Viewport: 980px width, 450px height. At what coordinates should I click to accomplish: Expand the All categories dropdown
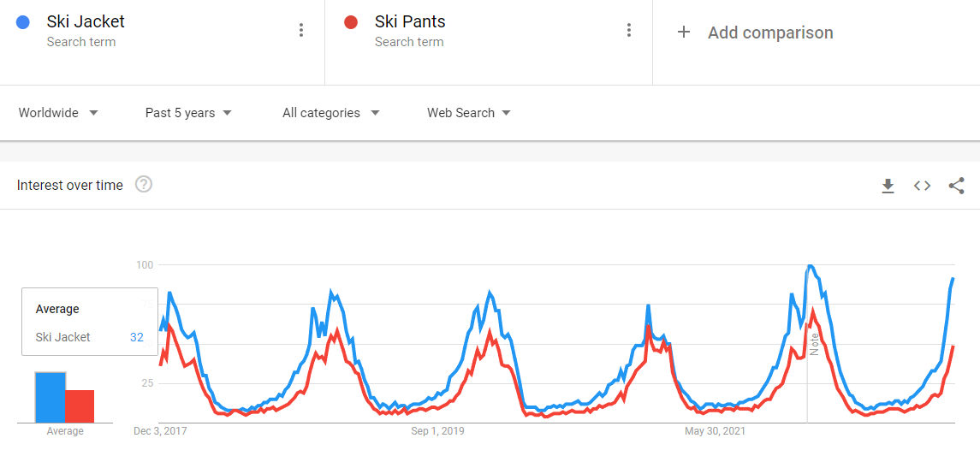[x=330, y=113]
